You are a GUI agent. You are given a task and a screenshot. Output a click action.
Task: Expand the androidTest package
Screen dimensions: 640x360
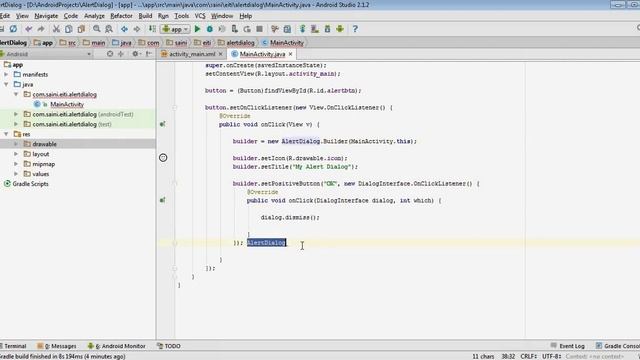pos(16,114)
